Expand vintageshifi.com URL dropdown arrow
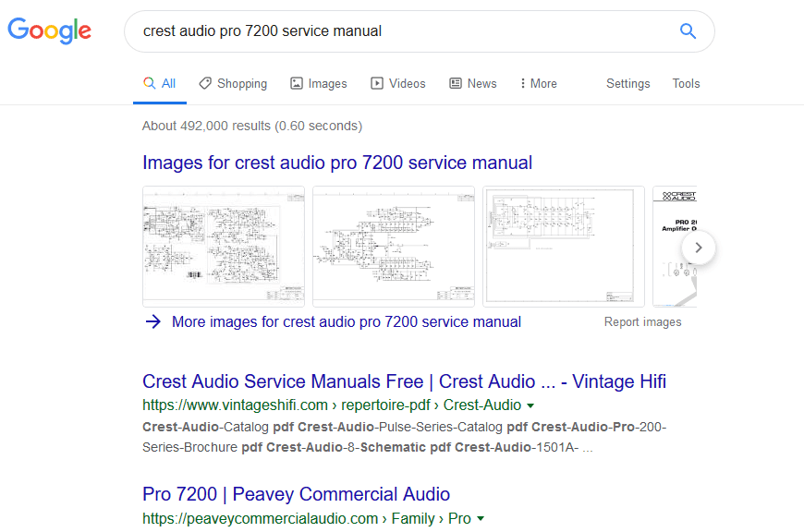 (530, 405)
